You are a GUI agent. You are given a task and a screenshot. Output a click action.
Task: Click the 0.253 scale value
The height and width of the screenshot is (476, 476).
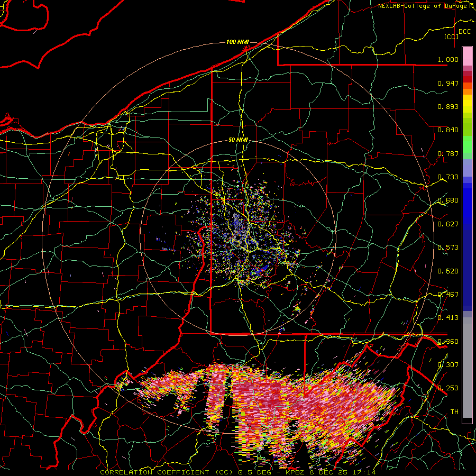tap(448, 388)
